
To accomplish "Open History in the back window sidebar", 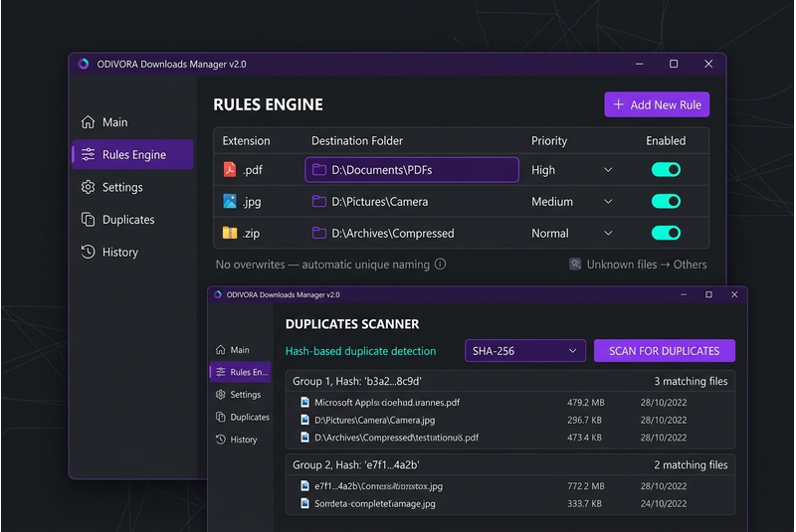I will point(109,252).
